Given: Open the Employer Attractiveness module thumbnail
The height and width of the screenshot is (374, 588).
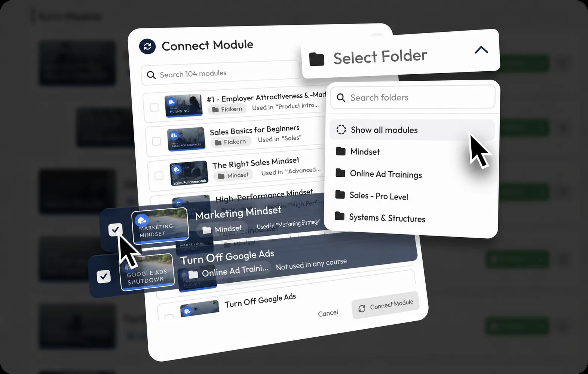Looking at the screenshot, I should click(x=184, y=106).
